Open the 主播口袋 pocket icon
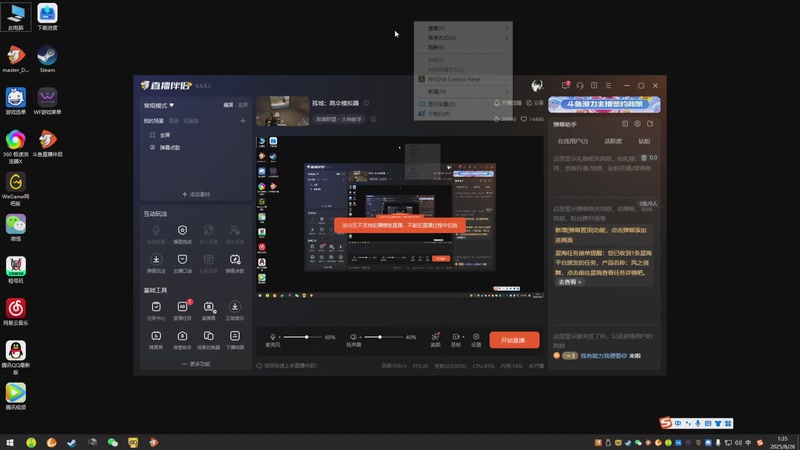 (x=182, y=263)
